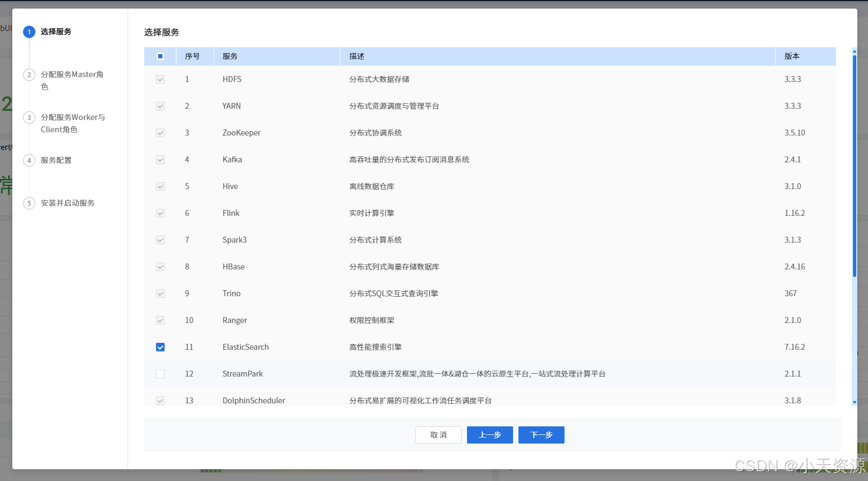Screen dimensions: 868x481
Task: Click the description 权限控制框架
Action: tap(372, 320)
